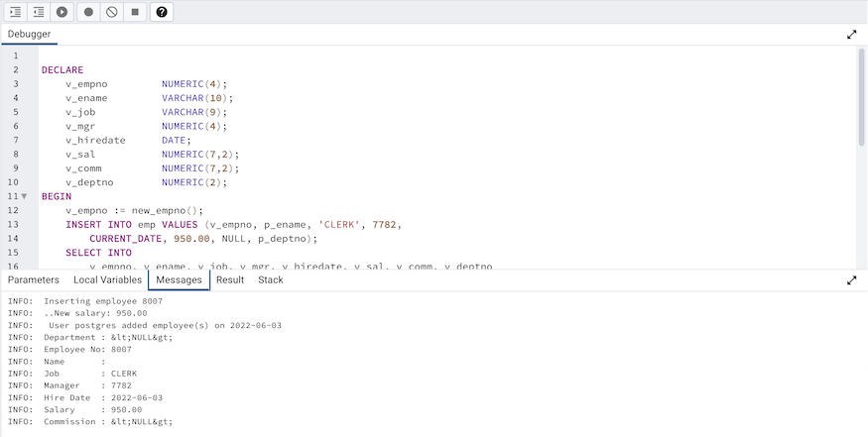Click the code editor vertical scrollbar
Viewport: 868px width, 437px height.
point(861,99)
